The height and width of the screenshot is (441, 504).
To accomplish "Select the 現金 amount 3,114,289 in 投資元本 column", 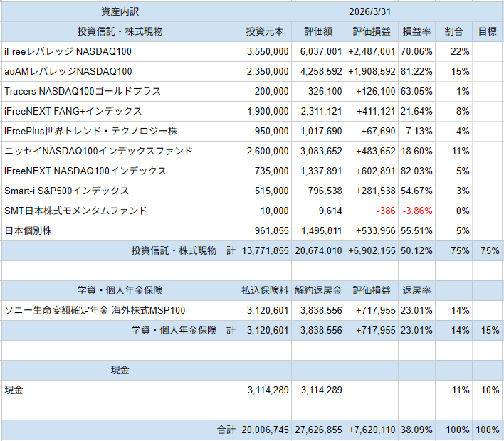I will pos(265,390).
